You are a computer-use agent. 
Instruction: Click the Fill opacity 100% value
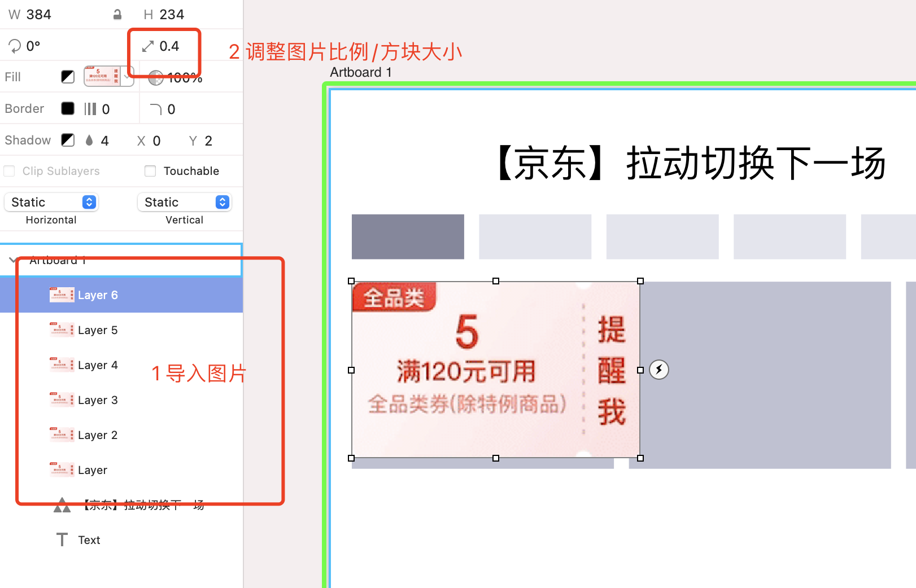(185, 78)
